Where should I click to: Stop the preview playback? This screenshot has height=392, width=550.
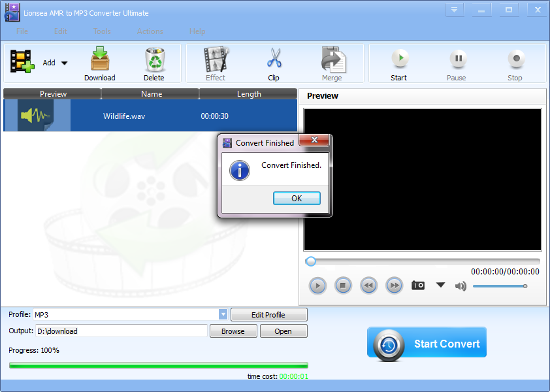343,286
